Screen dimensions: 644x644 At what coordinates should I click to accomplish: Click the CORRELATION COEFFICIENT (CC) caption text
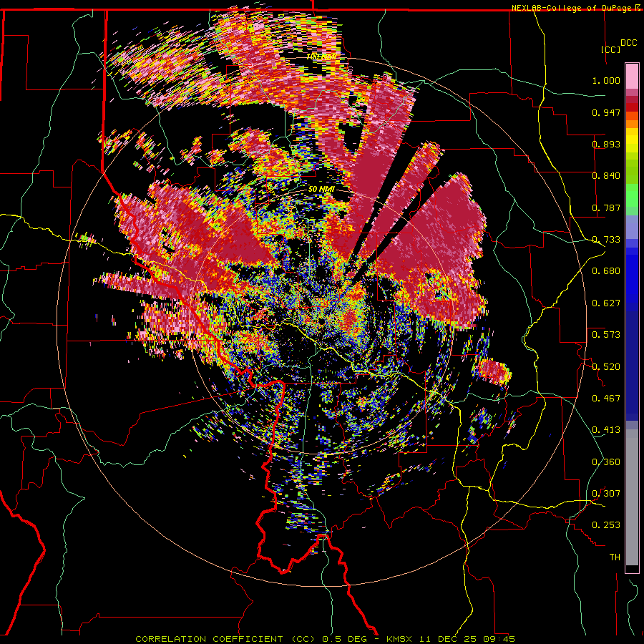[225, 639]
